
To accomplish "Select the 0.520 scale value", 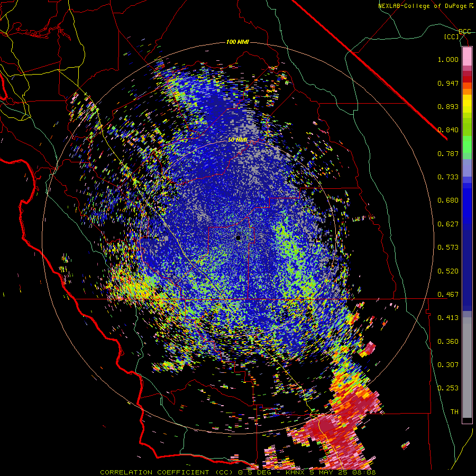I will tap(448, 271).
